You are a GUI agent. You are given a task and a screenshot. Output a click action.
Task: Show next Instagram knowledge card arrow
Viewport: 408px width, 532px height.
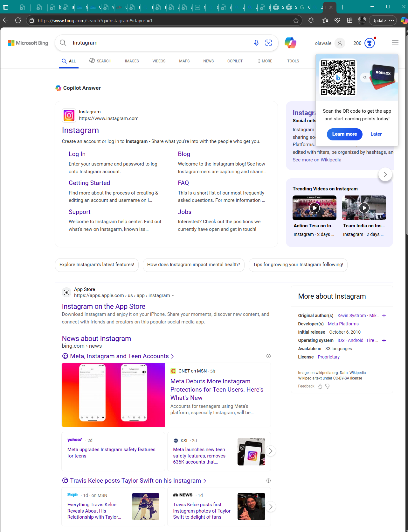tap(385, 174)
